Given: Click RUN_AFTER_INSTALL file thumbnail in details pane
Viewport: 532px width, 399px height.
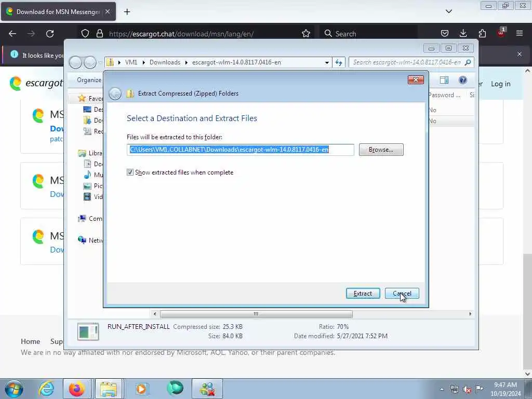Looking at the screenshot, I should [88, 331].
